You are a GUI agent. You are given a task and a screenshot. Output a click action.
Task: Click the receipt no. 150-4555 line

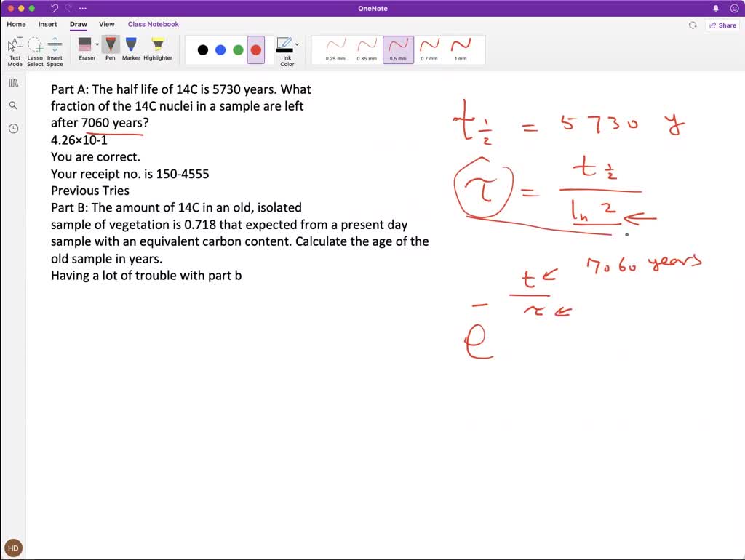pyautogui.click(x=130, y=174)
